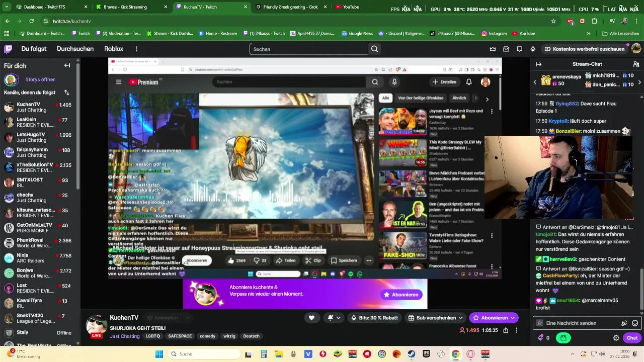Switch to the Friendly Greek greeting - Grok tab
The height and width of the screenshot is (362, 644).
point(291,7)
